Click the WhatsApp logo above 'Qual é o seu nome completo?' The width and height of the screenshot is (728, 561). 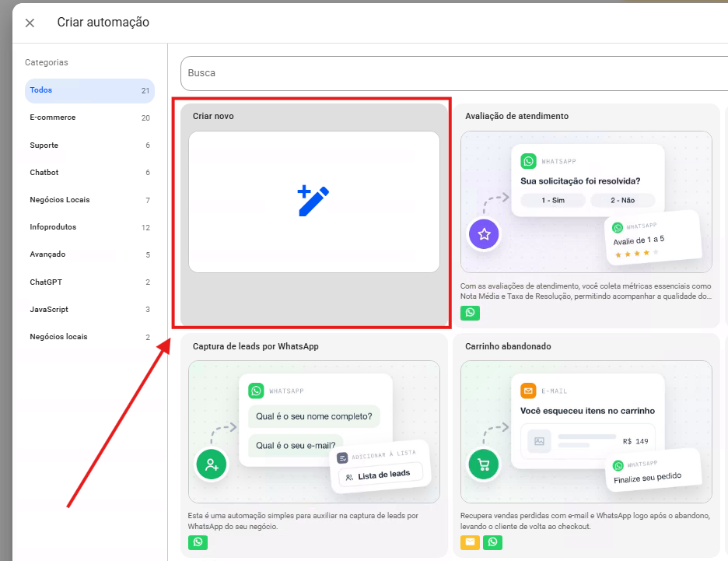click(x=256, y=391)
